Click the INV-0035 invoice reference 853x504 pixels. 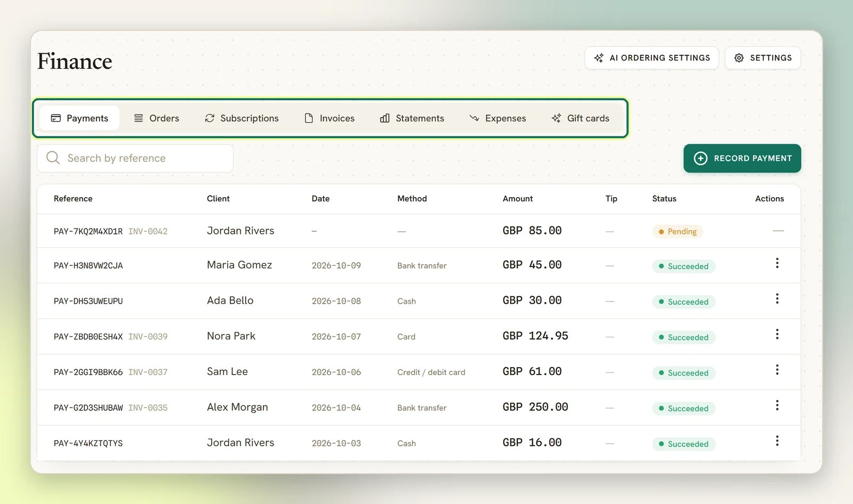click(148, 408)
